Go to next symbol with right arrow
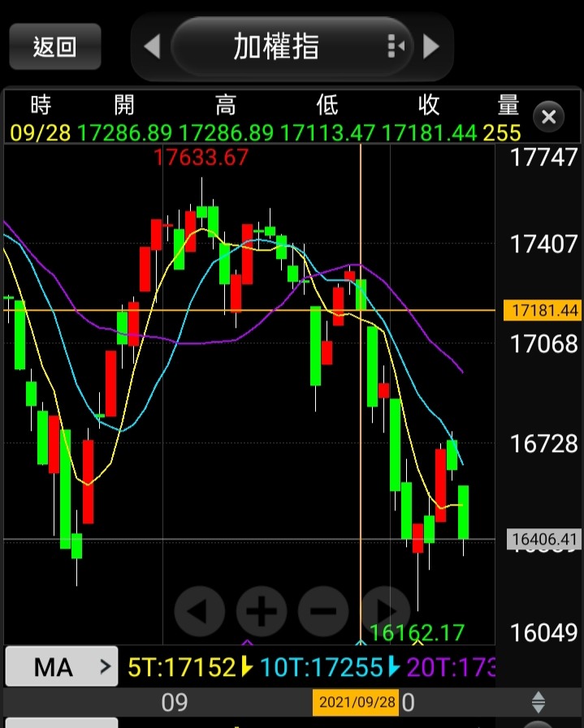This screenshot has width=584, height=728. [x=431, y=46]
